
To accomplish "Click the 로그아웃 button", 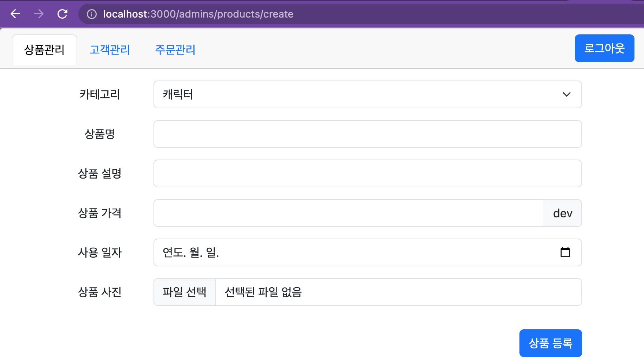I will click(x=604, y=48).
